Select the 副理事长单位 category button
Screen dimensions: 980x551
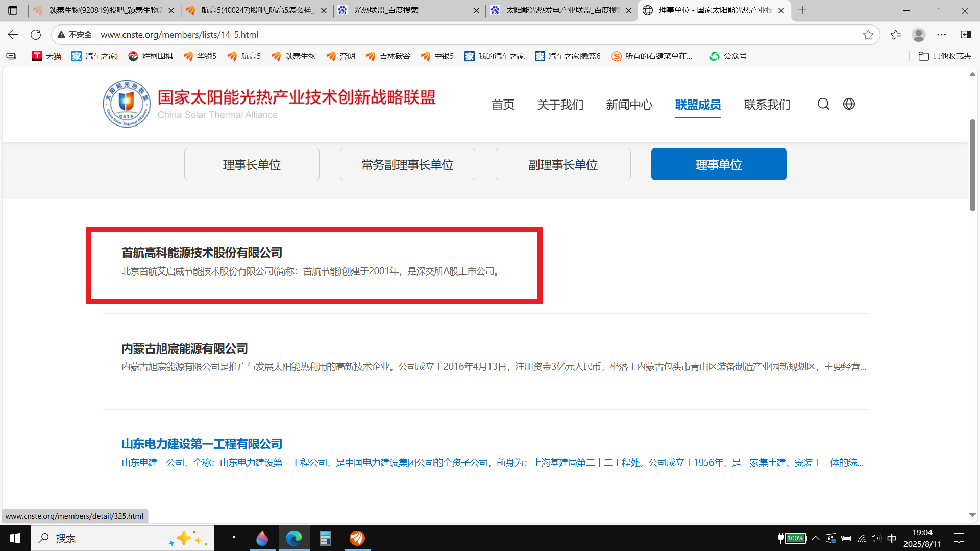563,164
